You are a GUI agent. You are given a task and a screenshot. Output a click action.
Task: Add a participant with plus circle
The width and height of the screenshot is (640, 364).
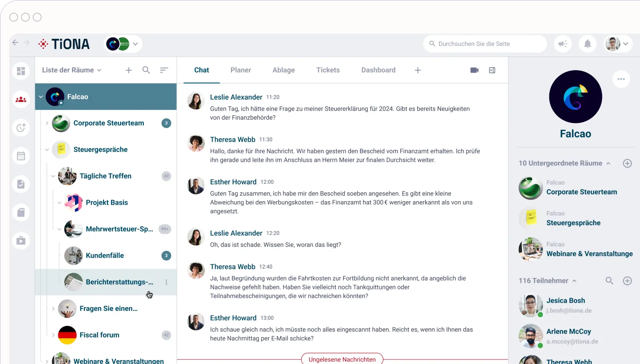click(627, 281)
